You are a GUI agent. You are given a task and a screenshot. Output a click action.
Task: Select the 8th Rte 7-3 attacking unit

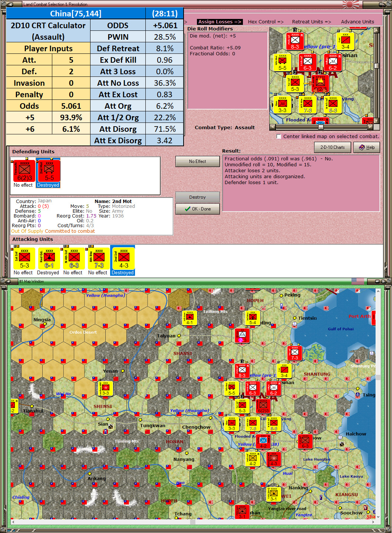99,259
